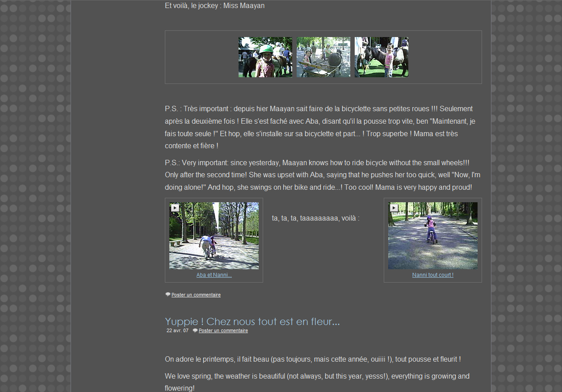Open the pony carriage photo thumbnail
This screenshot has width=562, height=392.
click(x=323, y=57)
